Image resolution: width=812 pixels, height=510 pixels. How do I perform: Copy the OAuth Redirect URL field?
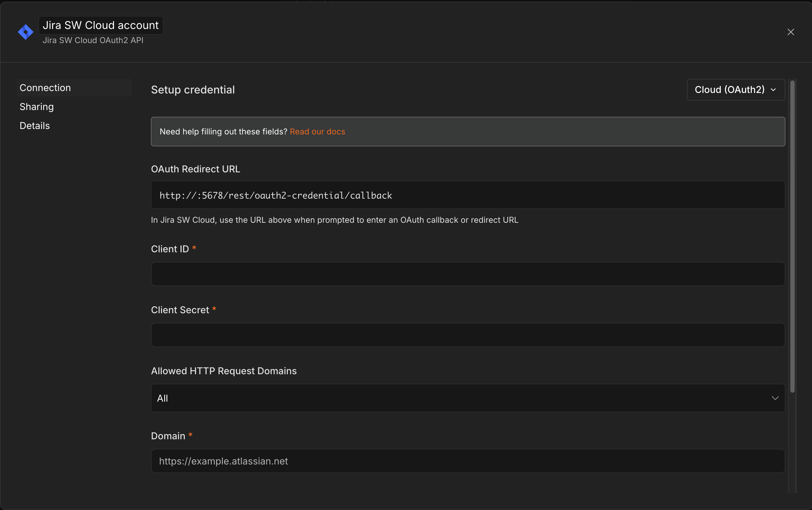[x=468, y=195]
